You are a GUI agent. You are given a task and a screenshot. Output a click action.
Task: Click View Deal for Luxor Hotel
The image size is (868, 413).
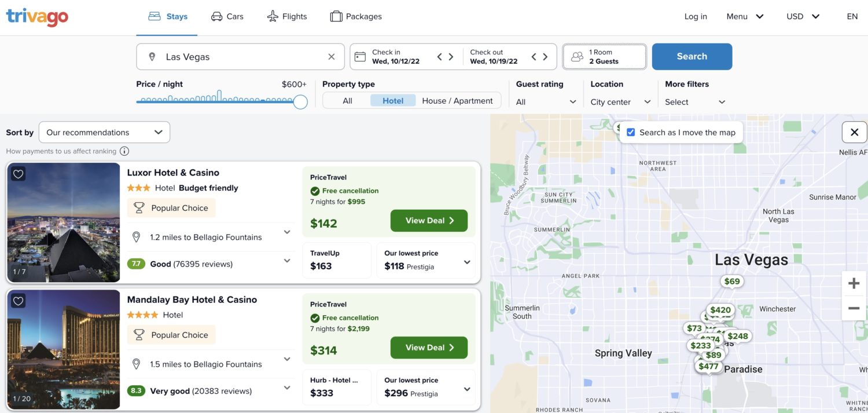428,220
